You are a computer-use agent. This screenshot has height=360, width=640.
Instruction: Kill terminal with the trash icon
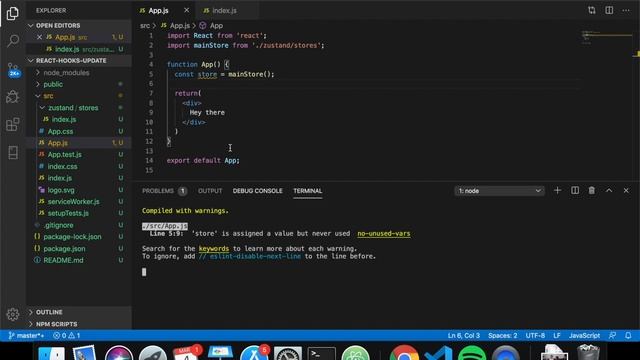tap(591, 191)
